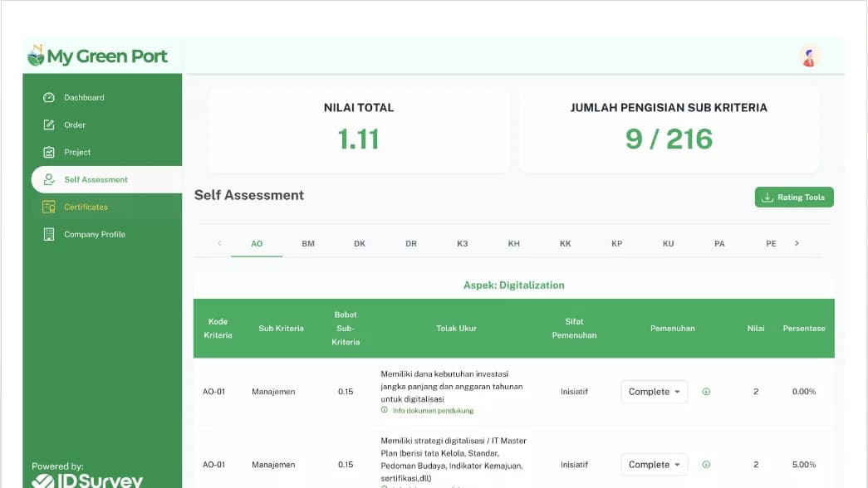
Task: Click the 9 / 216 sub kriteria count
Action: 669,139
